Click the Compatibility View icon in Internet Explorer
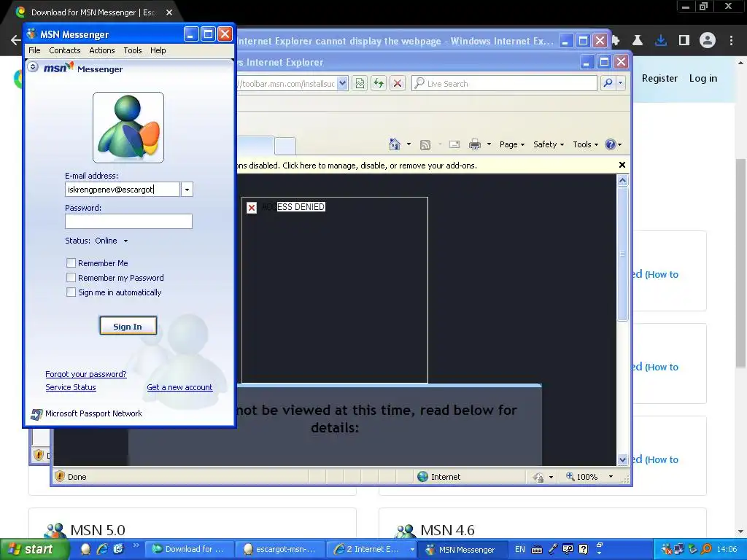The height and width of the screenshot is (560, 747). coord(360,83)
